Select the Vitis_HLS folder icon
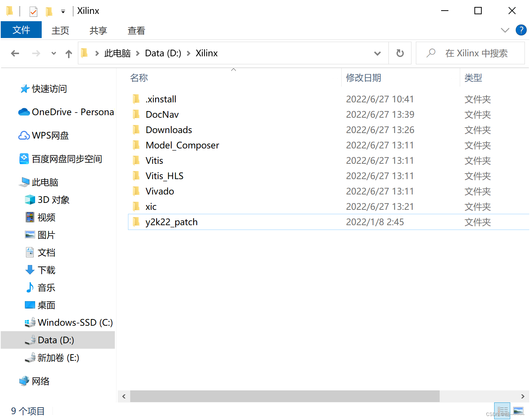The width and height of the screenshot is (530, 420). [x=136, y=176]
